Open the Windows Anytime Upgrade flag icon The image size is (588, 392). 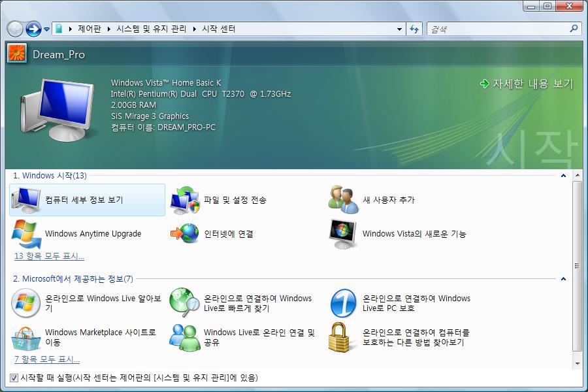click(x=26, y=234)
